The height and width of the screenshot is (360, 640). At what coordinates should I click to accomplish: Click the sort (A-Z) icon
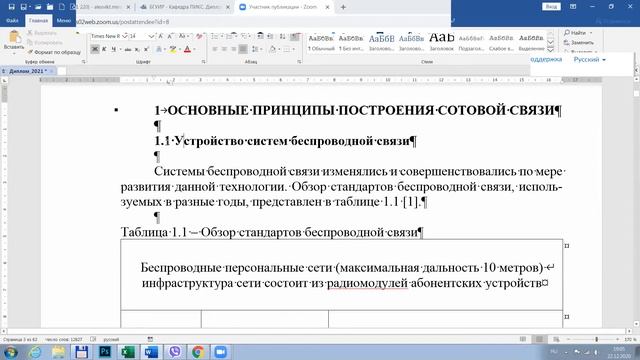click(x=282, y=36)
